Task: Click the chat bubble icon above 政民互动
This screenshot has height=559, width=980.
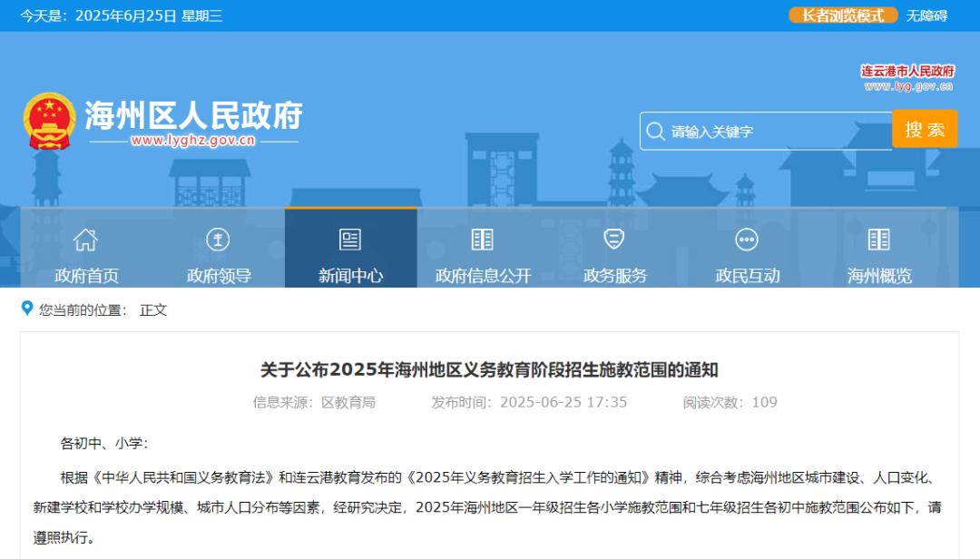Action: (747, 240)
